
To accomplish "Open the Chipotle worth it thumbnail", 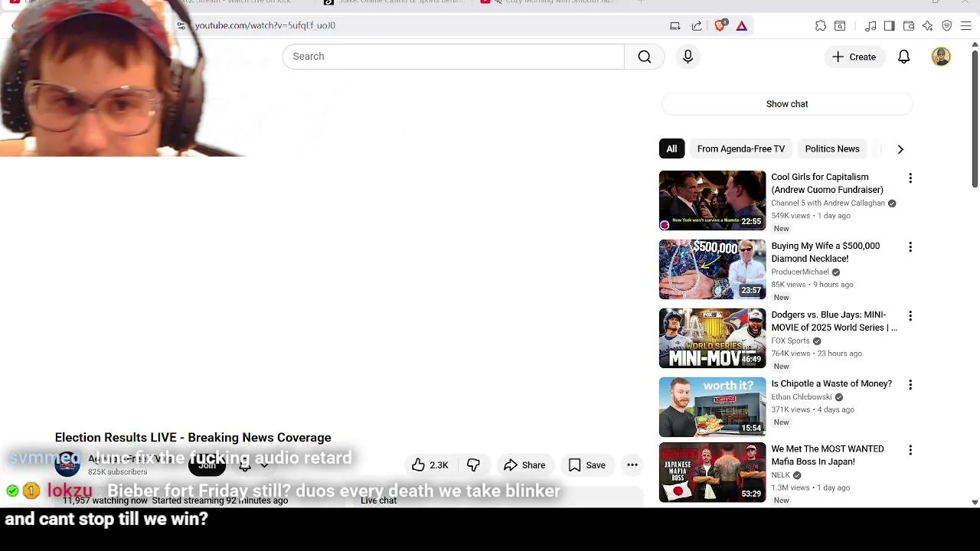I will 712,407.
